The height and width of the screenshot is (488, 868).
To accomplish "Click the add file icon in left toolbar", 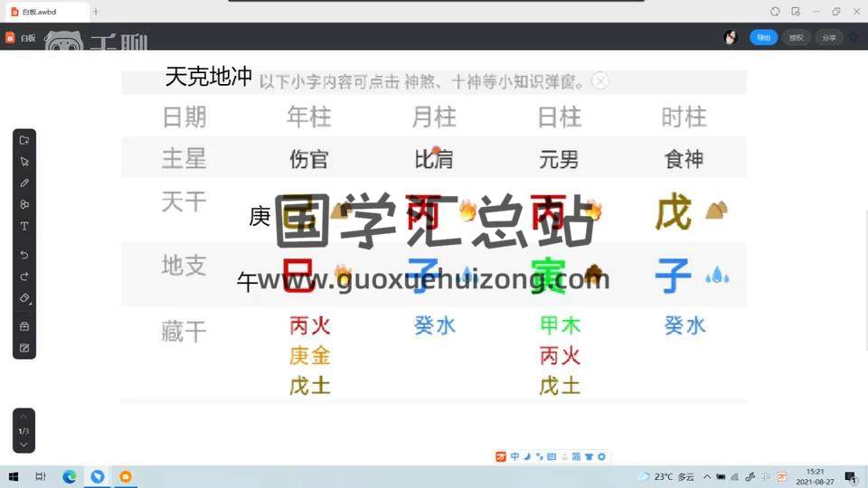I will point(24,140).
